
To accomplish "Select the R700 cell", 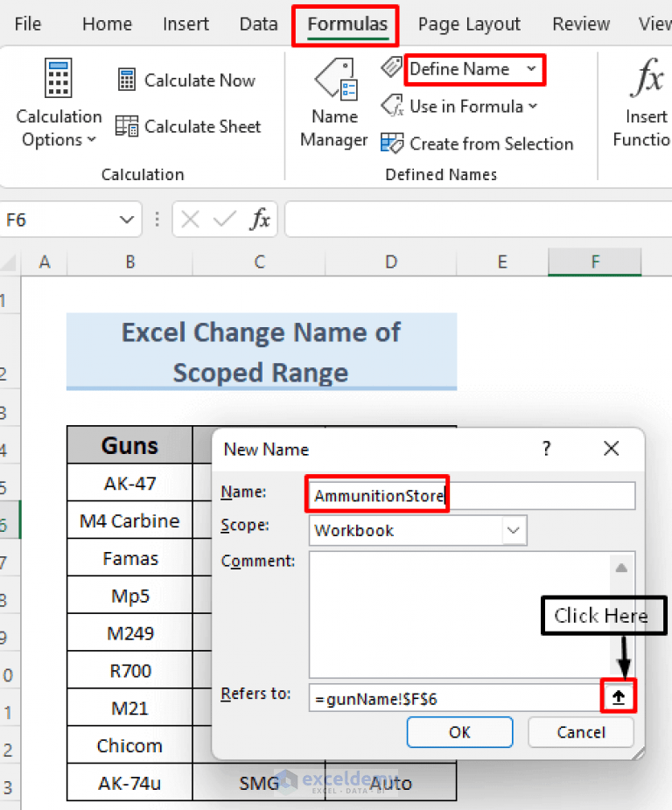I will tap(129, 671).
